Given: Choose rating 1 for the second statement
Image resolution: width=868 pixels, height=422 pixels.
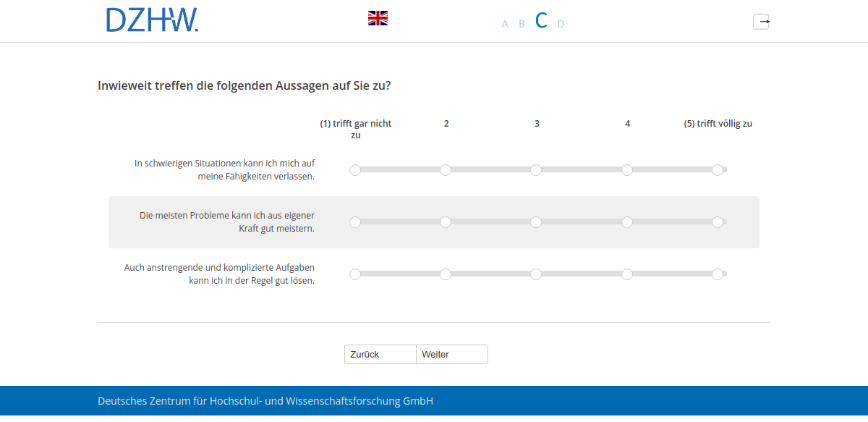Looking at the screenshot, I should click(355, 222).
